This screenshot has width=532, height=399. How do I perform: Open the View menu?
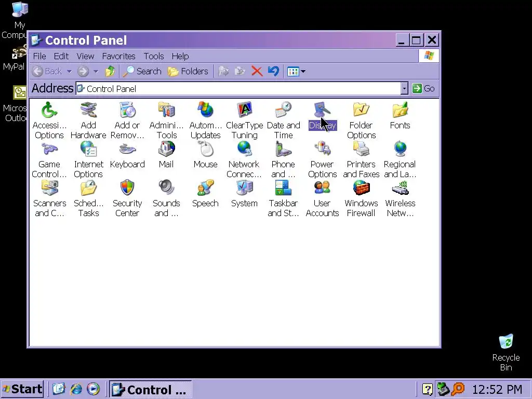85,56
